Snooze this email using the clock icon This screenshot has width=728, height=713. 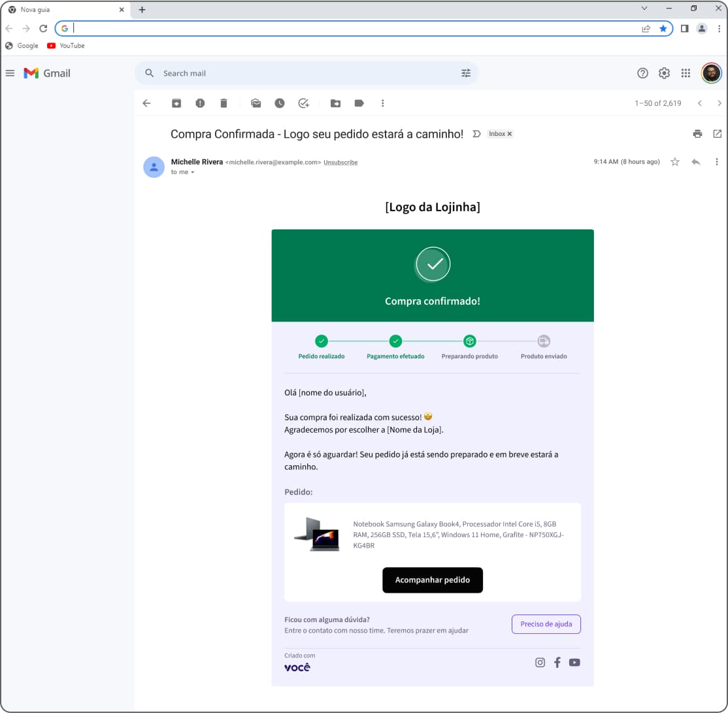coord(280,103)
